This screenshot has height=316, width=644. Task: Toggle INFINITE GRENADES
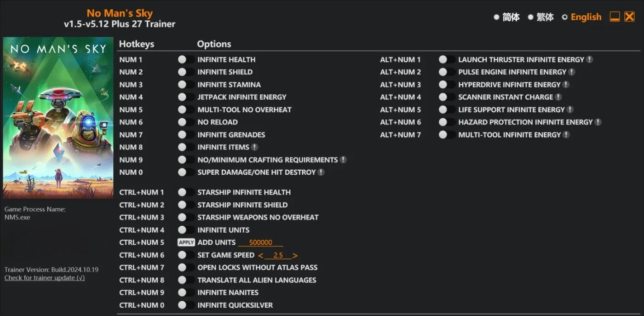[x=186, y=135]
